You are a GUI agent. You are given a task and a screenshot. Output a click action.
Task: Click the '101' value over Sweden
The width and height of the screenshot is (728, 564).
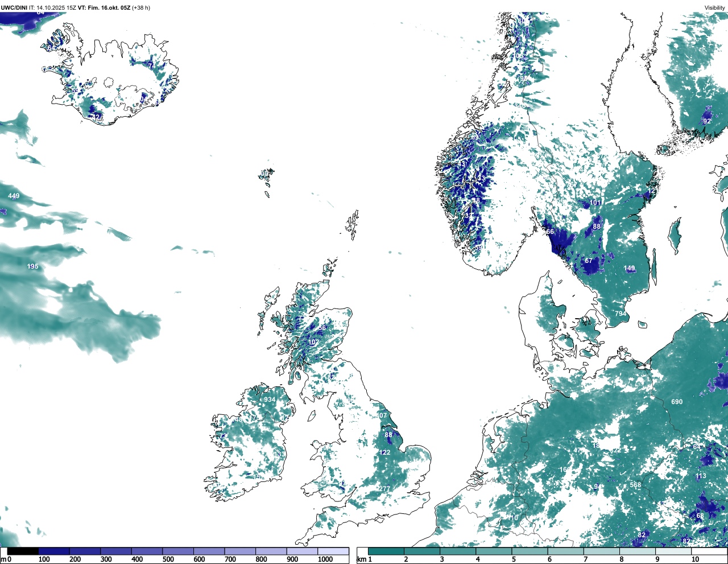pyautogui.click(x=595, y=203)
